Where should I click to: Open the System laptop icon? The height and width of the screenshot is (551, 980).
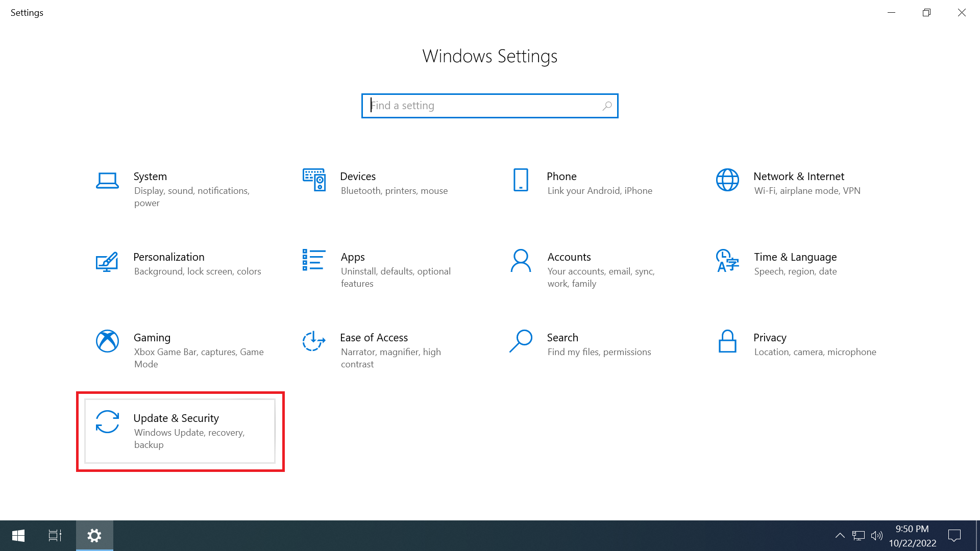pyautogui.click(x=107, y=181)
